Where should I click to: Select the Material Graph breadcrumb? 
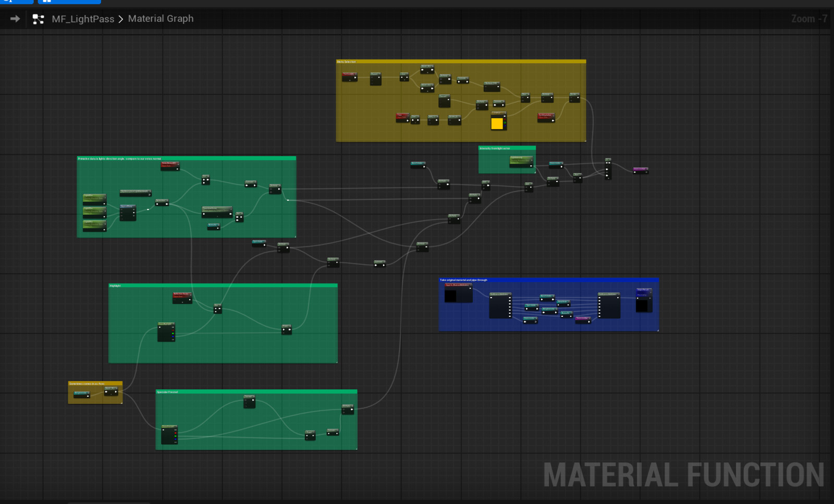point(161,19)
